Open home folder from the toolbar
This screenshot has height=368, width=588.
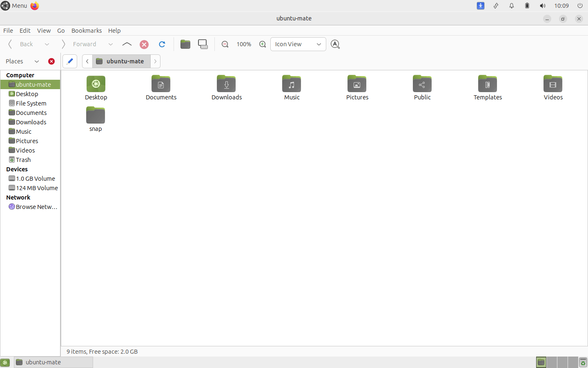coord(185,44)
